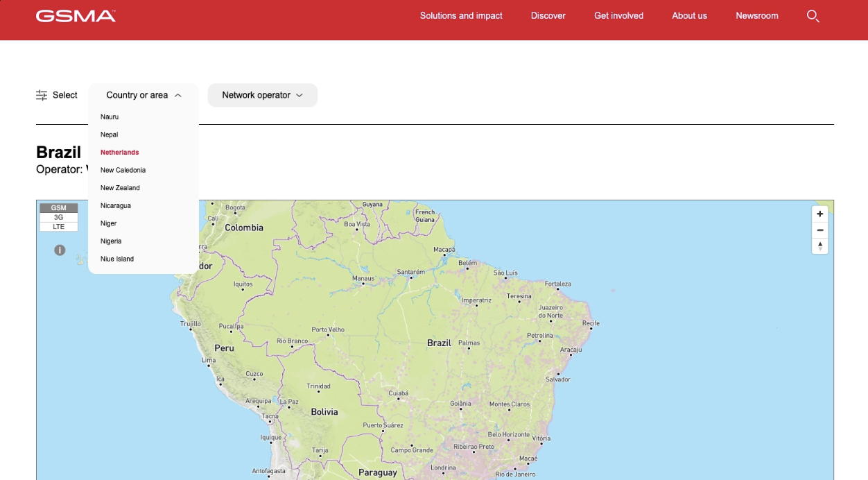Open the search magnifier icon
Image resolution: width=868 pixels, height=480 pixels.
[813, 16]
